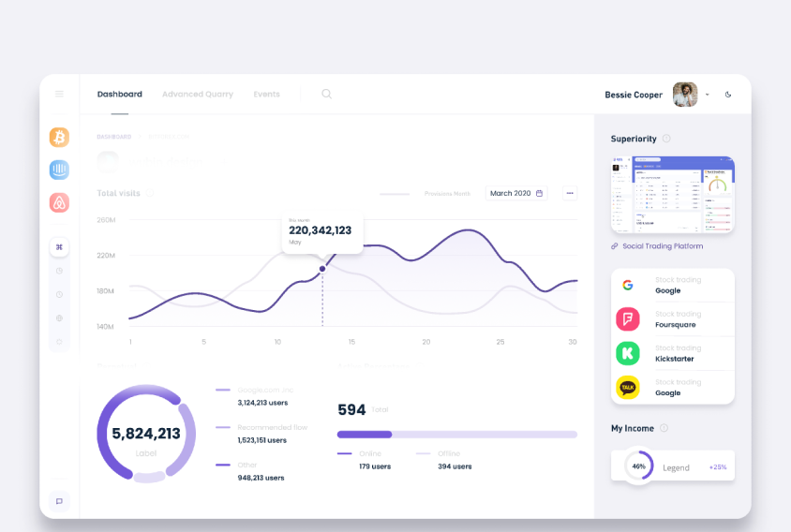Open the March 2020 date picker

(516, 193)
